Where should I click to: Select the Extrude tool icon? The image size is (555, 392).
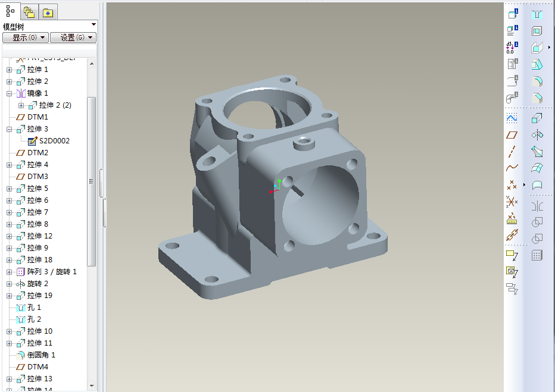pyautogui.click(x=537, y=118)
